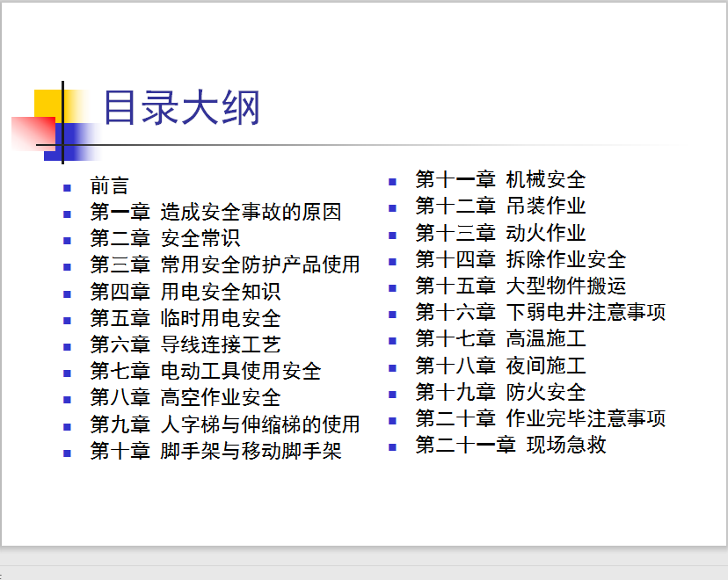
Task: Select 第十章 脚手架与移动脚手架
Action: [x=216, y=451]
